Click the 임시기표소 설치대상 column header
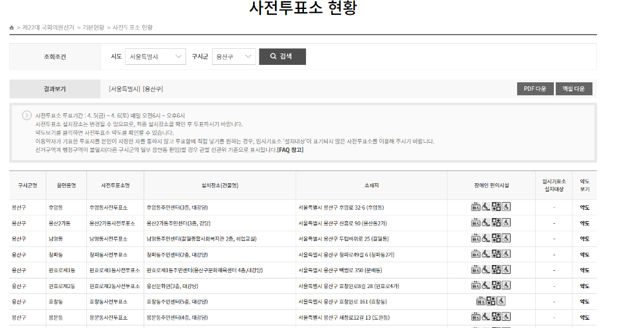 [554, 185]
